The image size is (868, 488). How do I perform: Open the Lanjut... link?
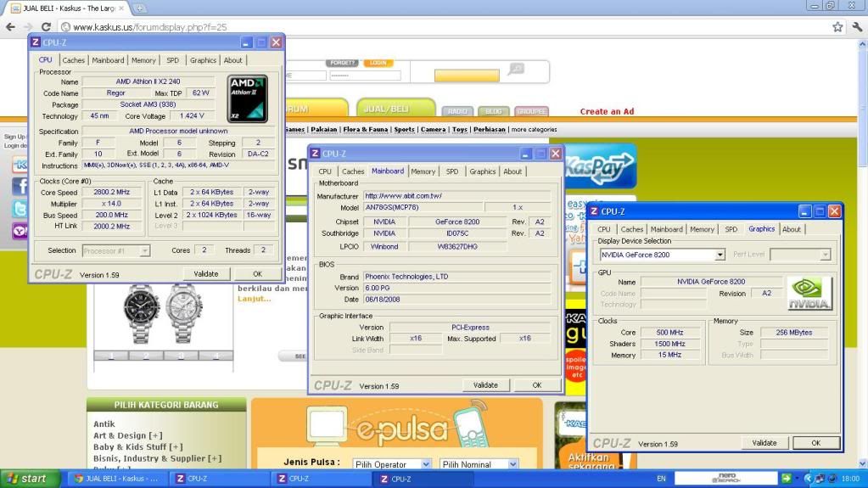pos(254,299)
